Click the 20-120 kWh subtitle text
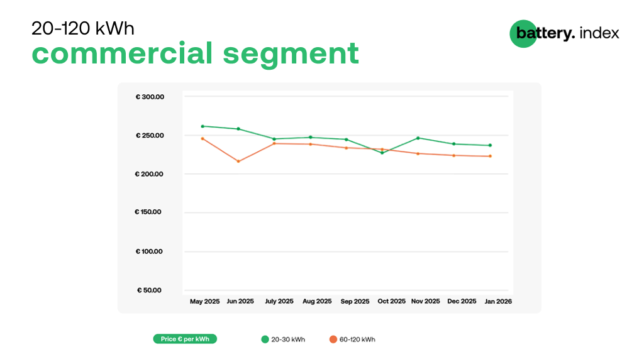 click(83, 28)
